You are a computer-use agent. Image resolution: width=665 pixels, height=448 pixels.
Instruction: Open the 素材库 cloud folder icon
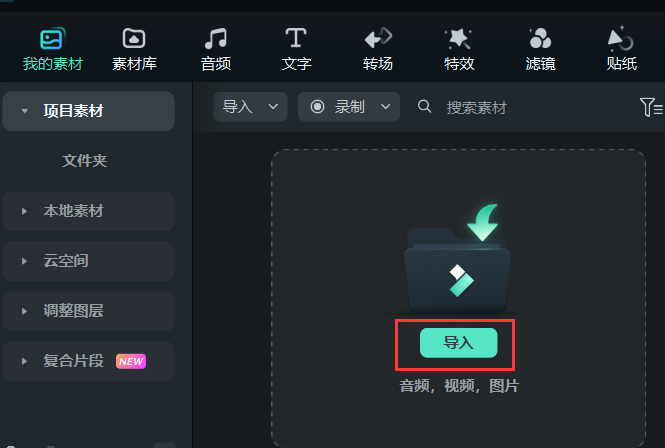(134, 39)
